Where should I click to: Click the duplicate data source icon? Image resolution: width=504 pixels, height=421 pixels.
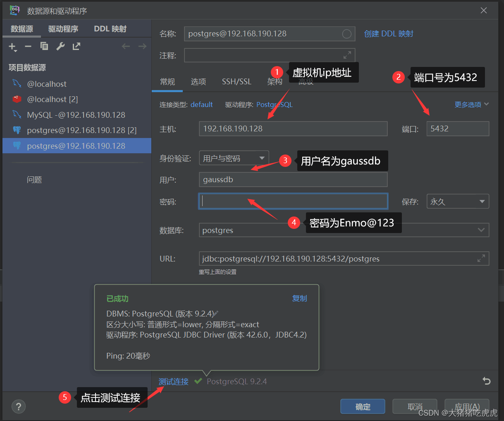coord(44,46)
